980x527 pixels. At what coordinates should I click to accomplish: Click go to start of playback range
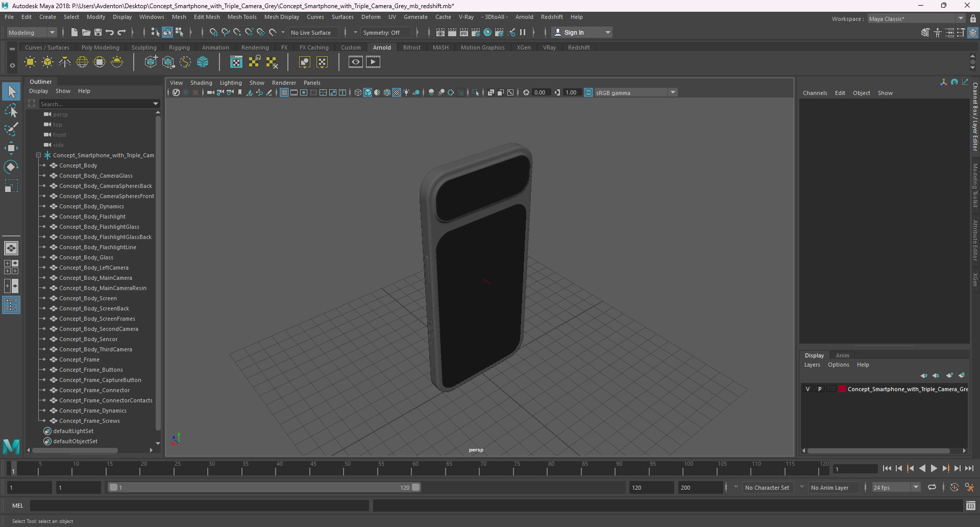(x=887, y=468)
